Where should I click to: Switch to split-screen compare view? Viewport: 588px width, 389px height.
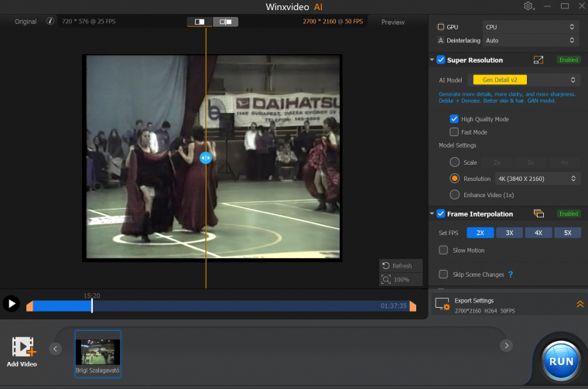coord(200,22)
